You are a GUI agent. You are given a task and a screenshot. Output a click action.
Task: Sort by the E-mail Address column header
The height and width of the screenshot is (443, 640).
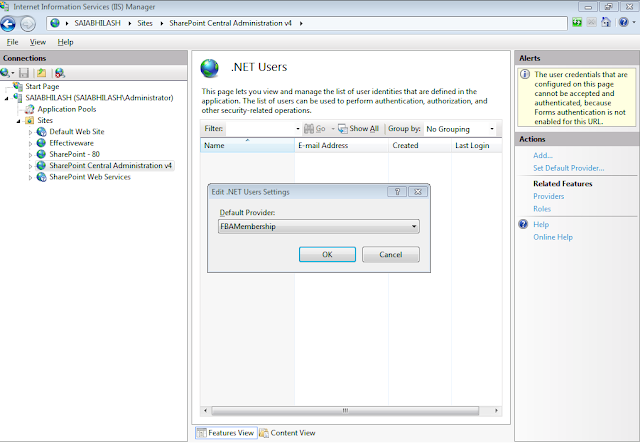(x=341, y=145)
